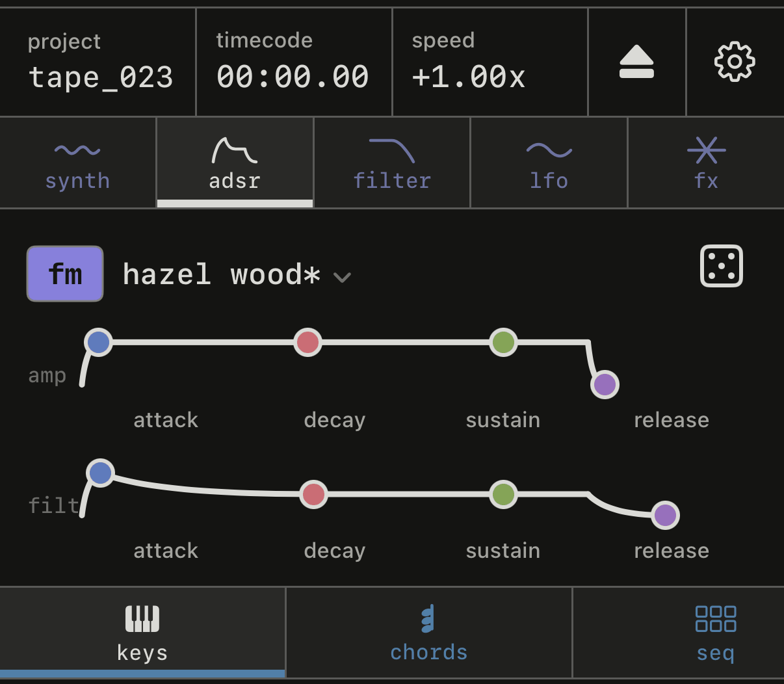Toggle the fm engine button
Screen dimensions: 784x684
point(65,274)
